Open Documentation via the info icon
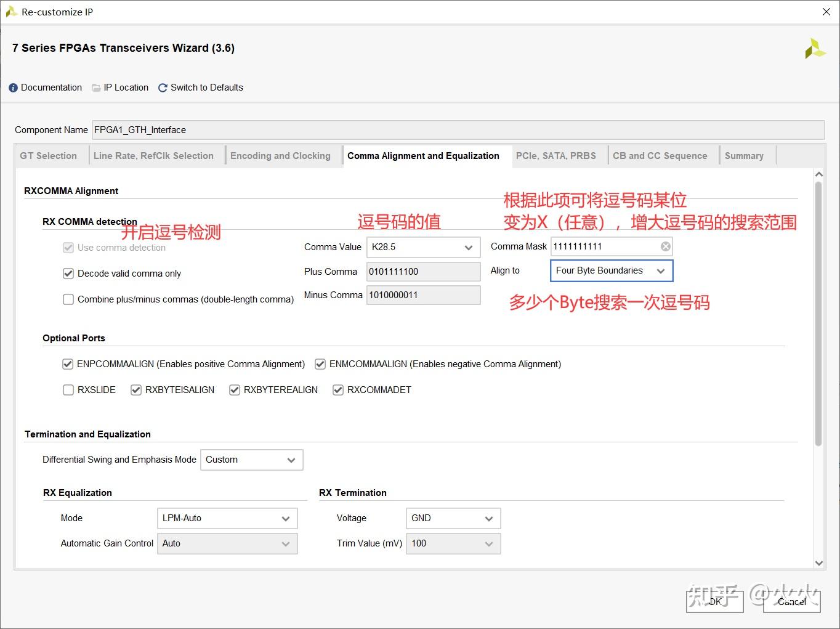Image resolution: width=840 pixels, height=629 pixels. [12, 87]
